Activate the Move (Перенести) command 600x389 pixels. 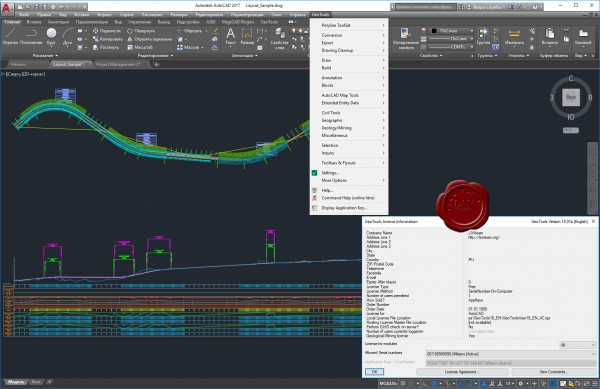coord(107,31)
